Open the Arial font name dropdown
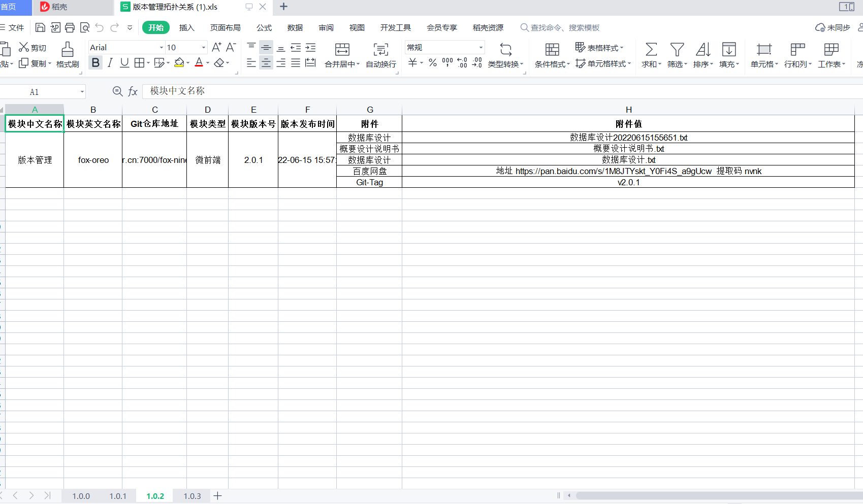The image size is (863, 504). point(162,48)
